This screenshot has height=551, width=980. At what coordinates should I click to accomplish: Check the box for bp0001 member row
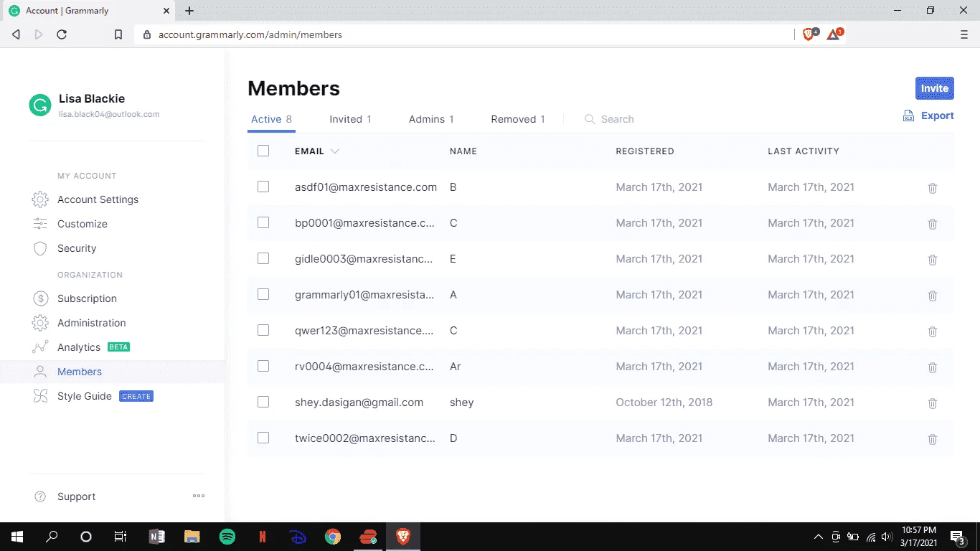tap(263, 222)
